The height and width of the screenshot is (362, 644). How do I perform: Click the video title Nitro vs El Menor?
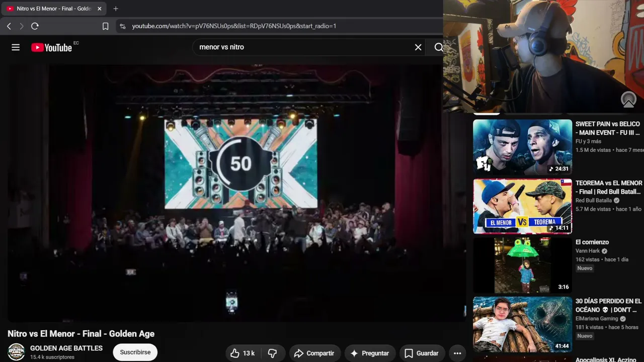pyautogui.click(x=81, y=334)
